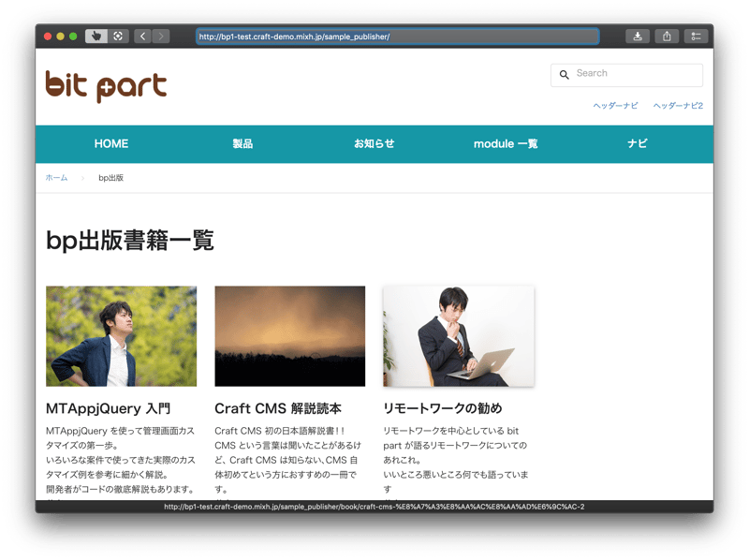Open the リモートワークの勧め book title link
Image resolution: width=749 pixels, height=560 pixels.
443,409
